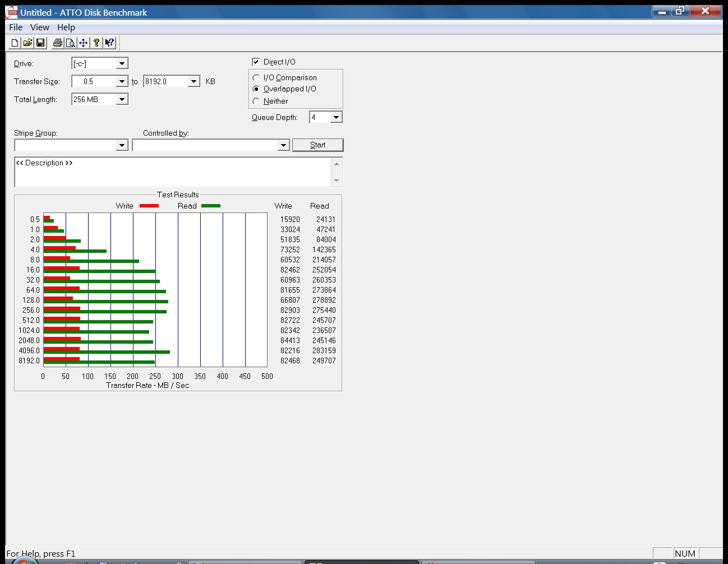Screen dimensions: 728x564
Task: Click the Open file toolbar icon
Action: tap(27, 43)
